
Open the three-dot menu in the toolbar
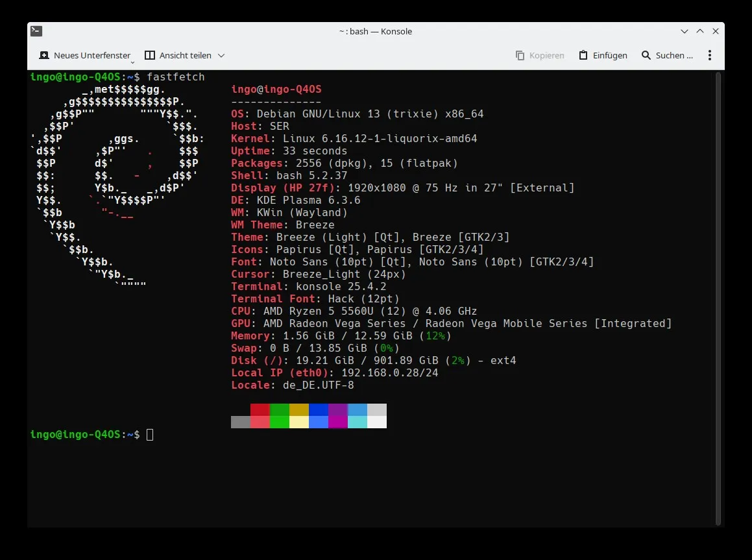pyautogui.click(x=710, y=55)
